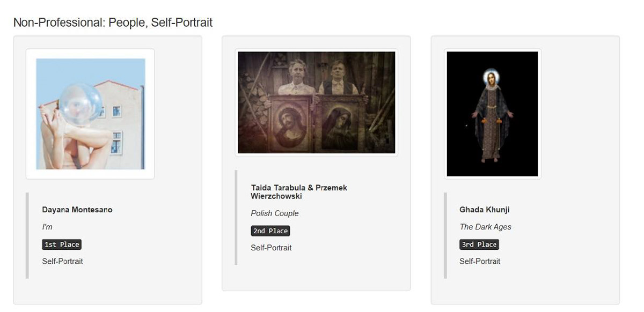Image resolution: width=644 pixels, height=312 pixels.
Task: Click the 1st Place badge
Action: coord(62,244)
